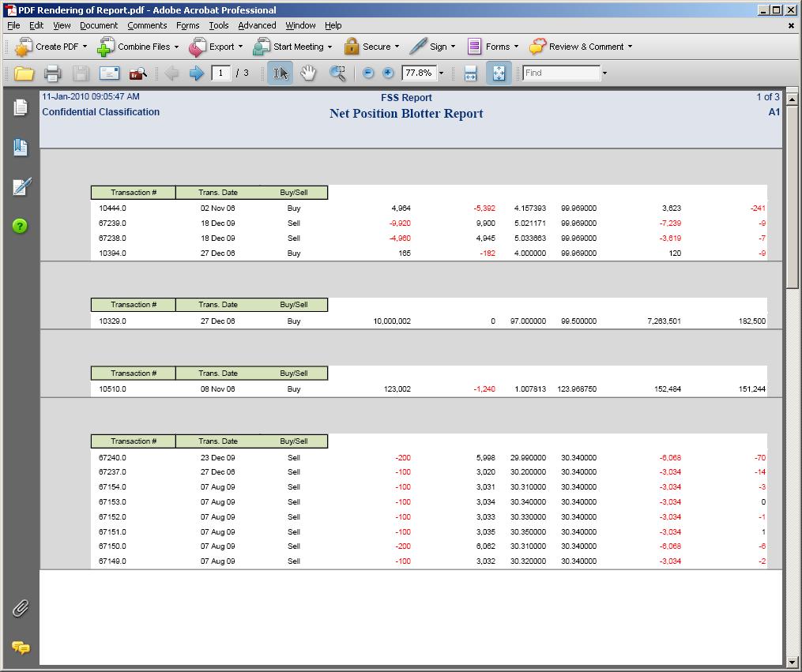Click the Zoom In plus button

388,73
